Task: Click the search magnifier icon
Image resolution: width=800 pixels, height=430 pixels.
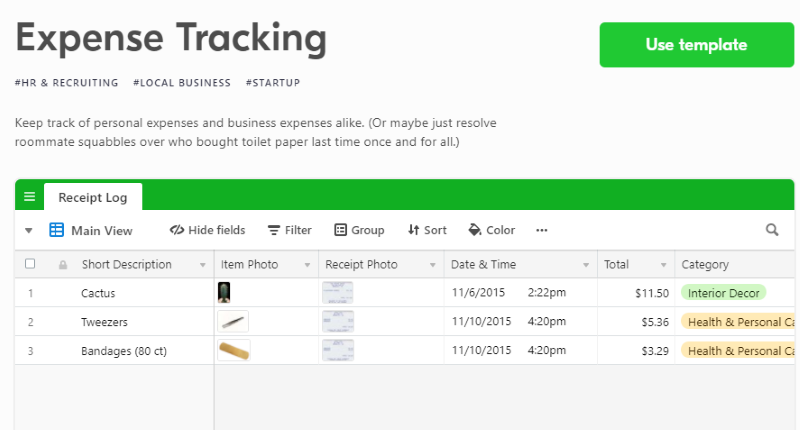Action: (772, 230)
